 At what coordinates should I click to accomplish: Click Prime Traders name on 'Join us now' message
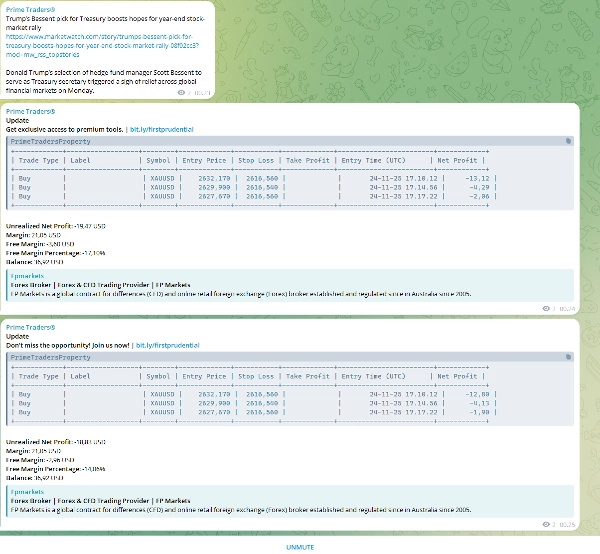pos(30,327)
